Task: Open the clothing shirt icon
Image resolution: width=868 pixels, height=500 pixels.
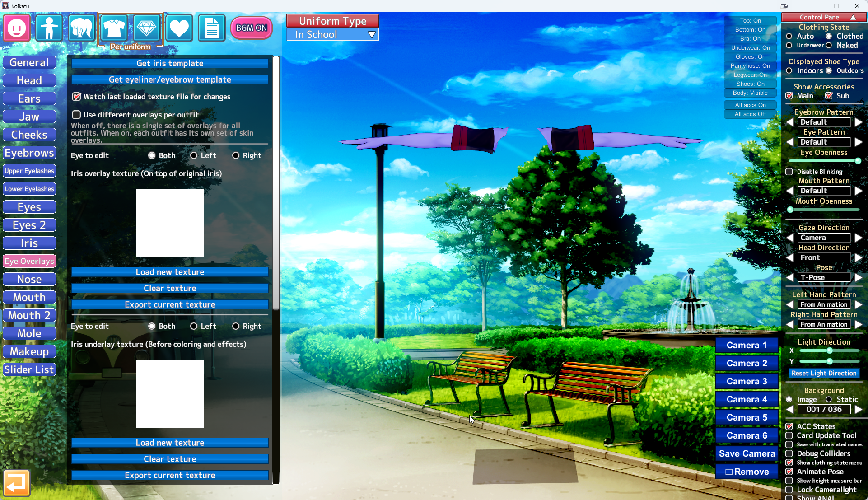Action: click(114, 28)
